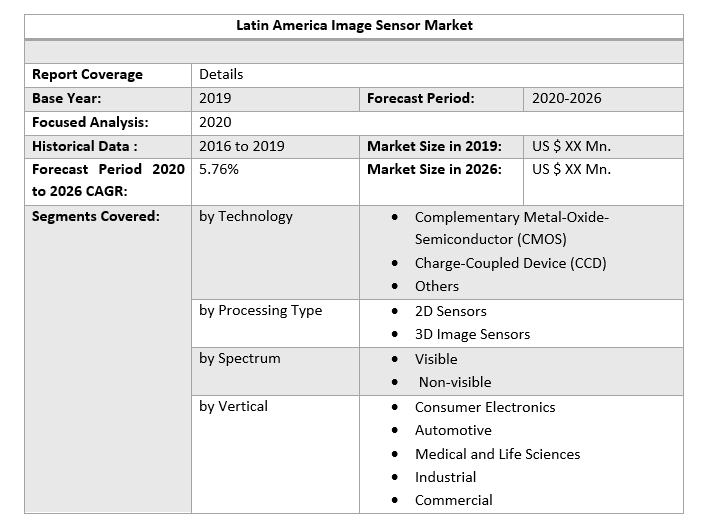
Task: Click the Segments Covered label
Action: tap(95, 216)
